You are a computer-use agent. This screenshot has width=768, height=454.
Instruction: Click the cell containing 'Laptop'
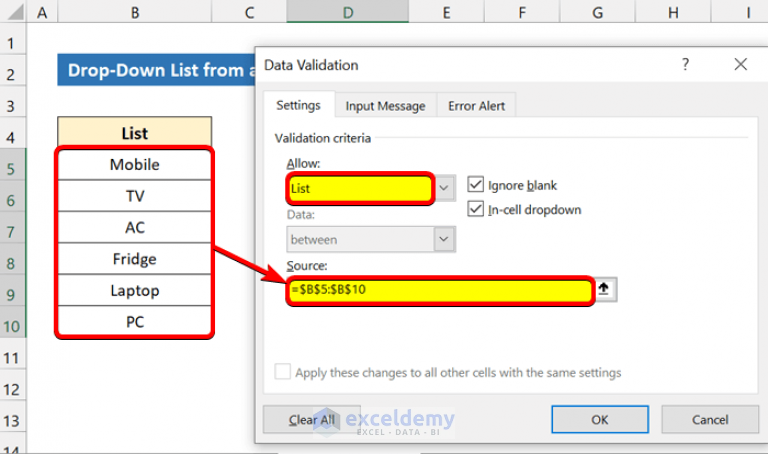[x=135, y=290]
